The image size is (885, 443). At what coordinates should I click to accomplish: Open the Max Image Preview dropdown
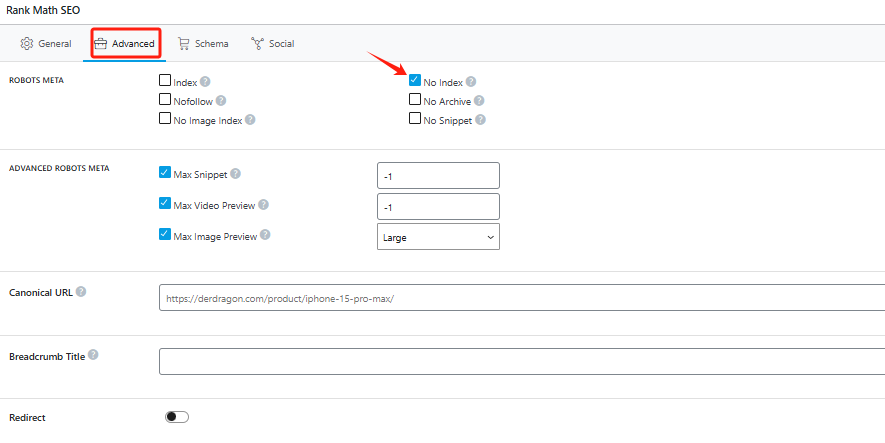click(x=438, y=237)
